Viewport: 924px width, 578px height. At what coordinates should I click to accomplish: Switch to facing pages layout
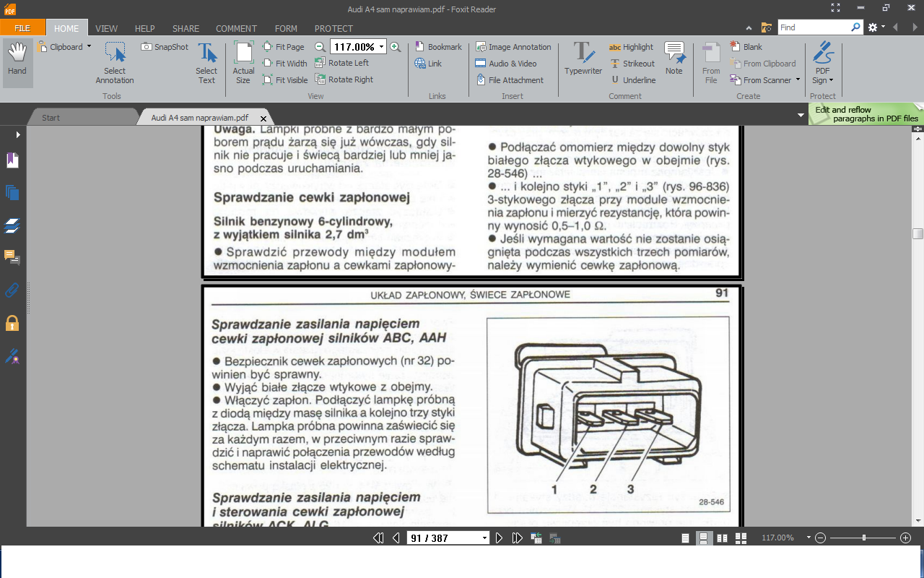(723, 538)
